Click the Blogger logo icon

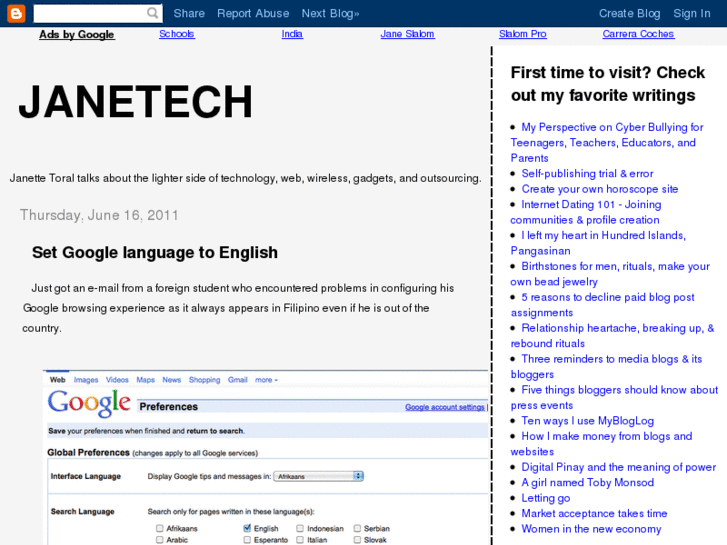[x=16, y=13]
